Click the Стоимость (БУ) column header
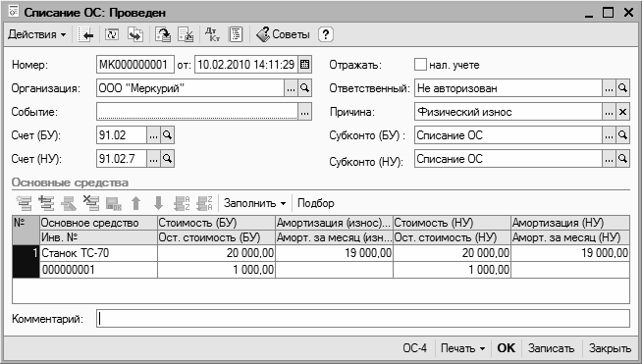 point(216,223)
